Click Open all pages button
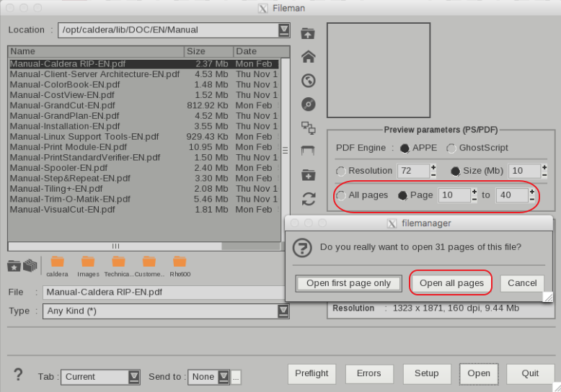Viewport: 561px width, 392px height. [x=451, y=283]
